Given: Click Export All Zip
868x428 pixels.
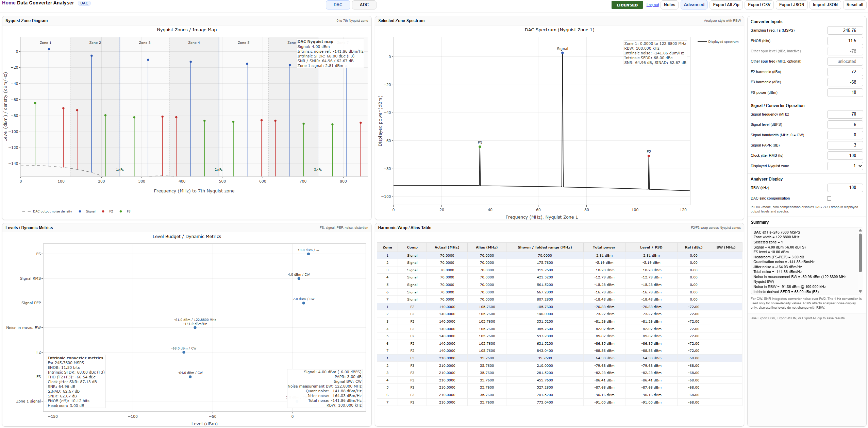Looking at the screenshot, I should click(x=726, y=5).
